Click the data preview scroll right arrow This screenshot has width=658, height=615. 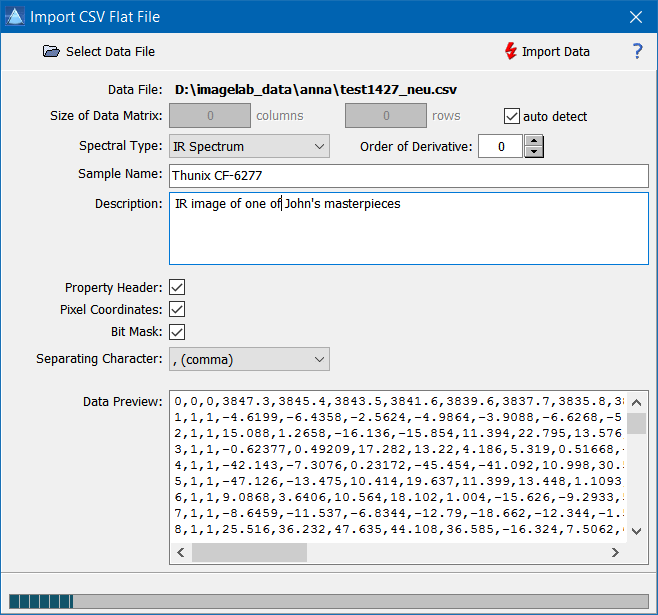point(615,552)
